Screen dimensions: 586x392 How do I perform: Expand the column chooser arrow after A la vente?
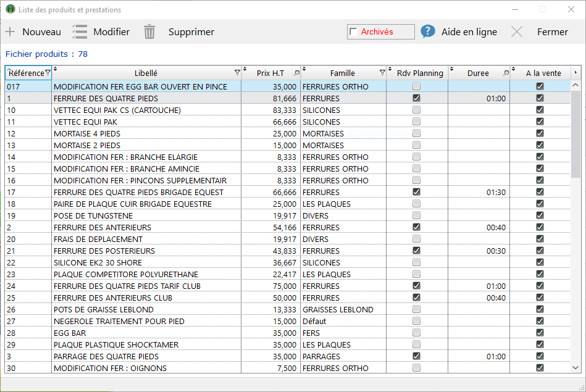point(576,72)
